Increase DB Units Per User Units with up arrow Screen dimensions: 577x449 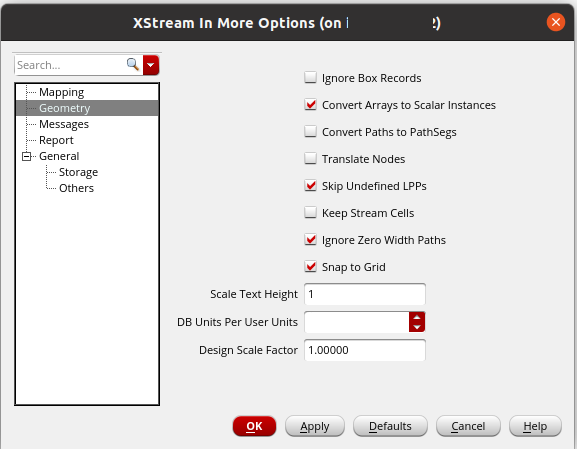417,317
